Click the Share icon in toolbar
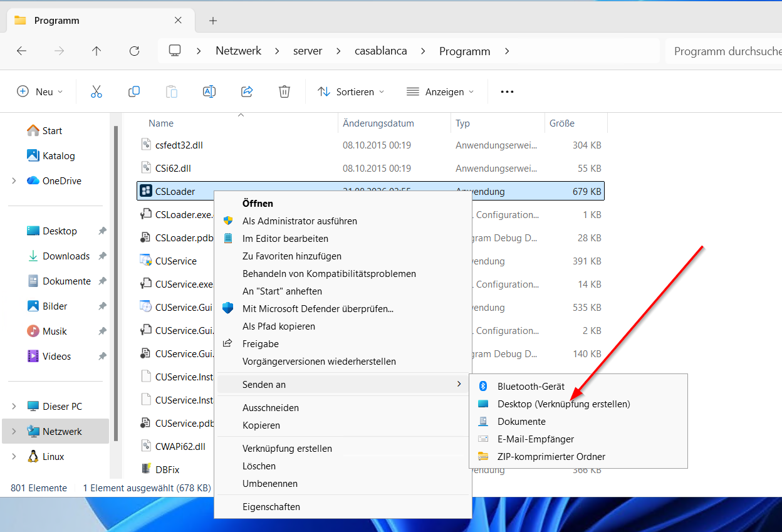782x532 pixels. click(x=247, y=91)
